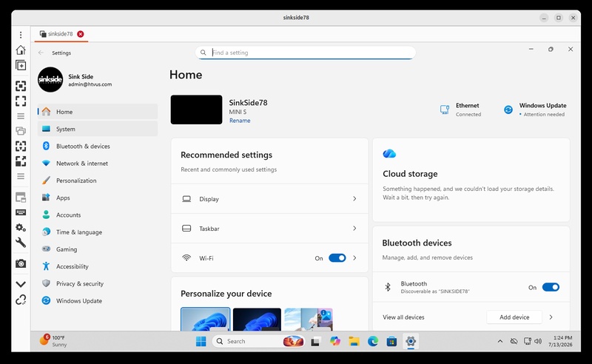Open Time & language settings
592x364 pixels.
coord(98,232)
